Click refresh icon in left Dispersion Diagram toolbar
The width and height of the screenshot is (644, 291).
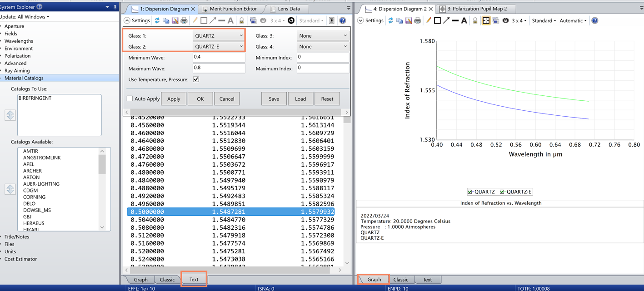point(157,20)
